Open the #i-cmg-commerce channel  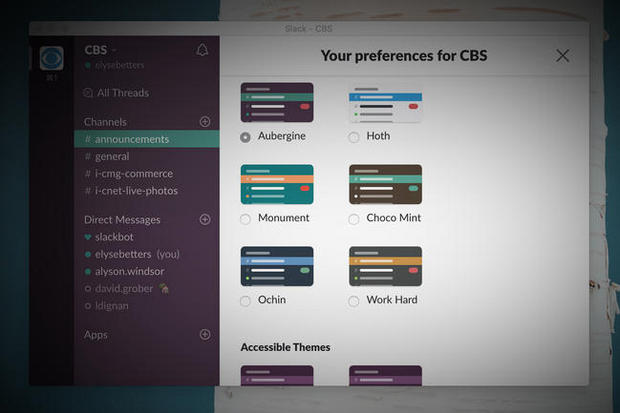pos(147,174)
